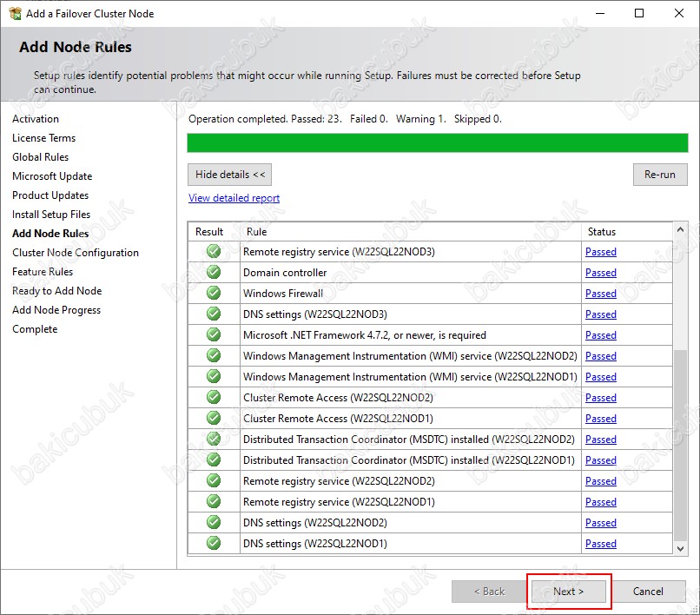Click check icon for .NET Framework 4.7.2 rule

[214, 334]
